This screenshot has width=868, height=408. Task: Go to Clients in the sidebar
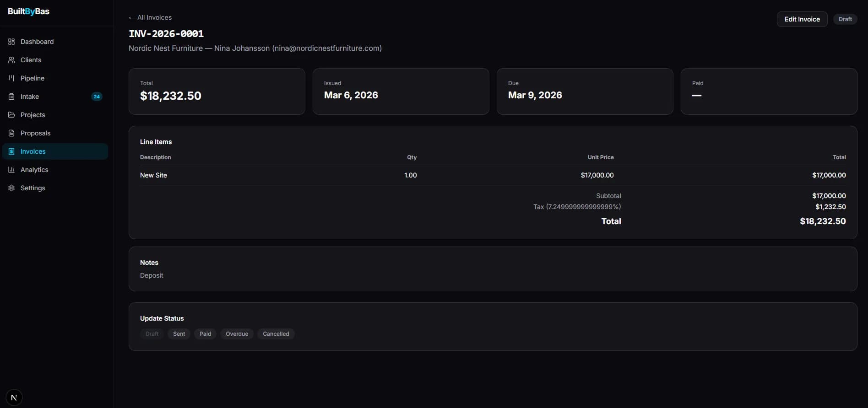coord(31,60)
